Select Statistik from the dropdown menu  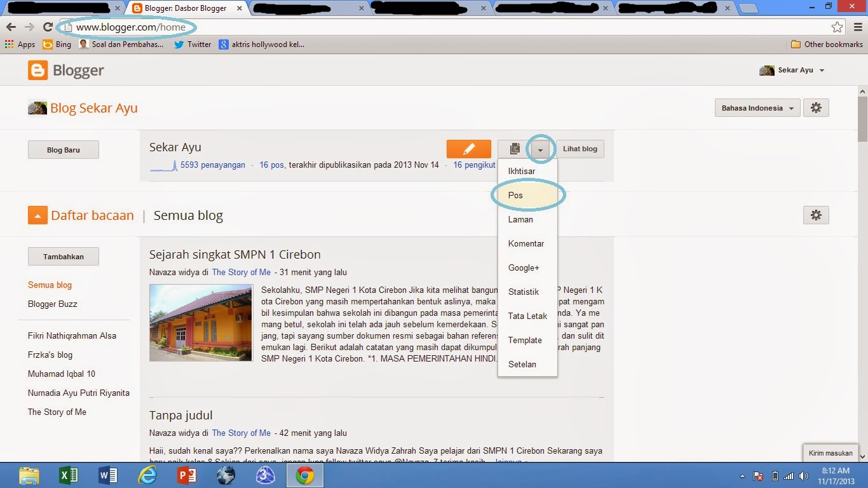click(x=527, y=292)
